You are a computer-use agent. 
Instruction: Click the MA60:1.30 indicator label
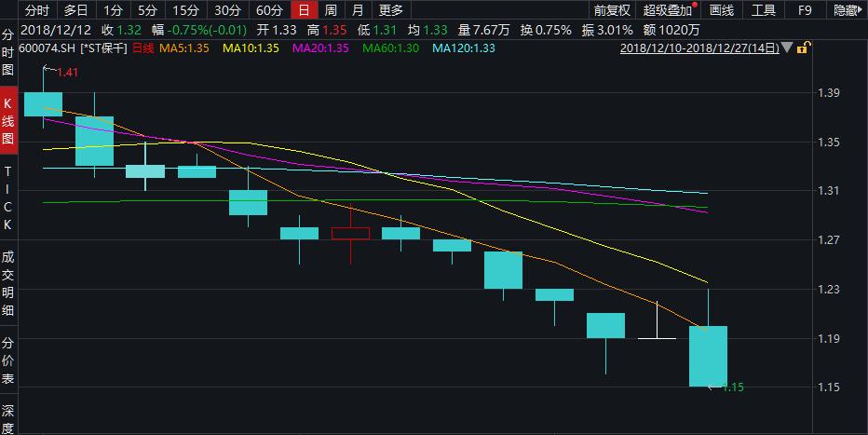[391, 48]
